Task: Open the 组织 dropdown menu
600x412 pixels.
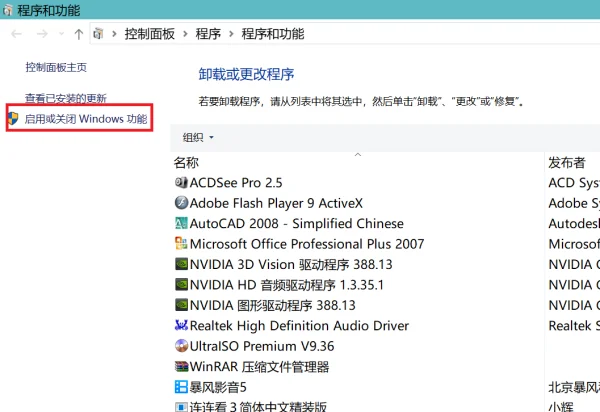Action: coord(198,137)
